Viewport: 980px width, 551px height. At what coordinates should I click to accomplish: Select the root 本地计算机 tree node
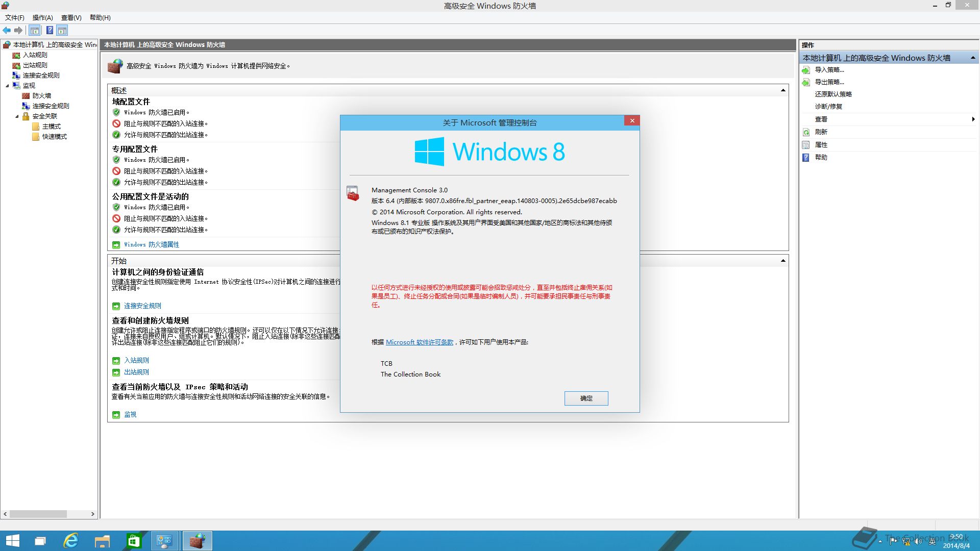click(x=54, y=45)
